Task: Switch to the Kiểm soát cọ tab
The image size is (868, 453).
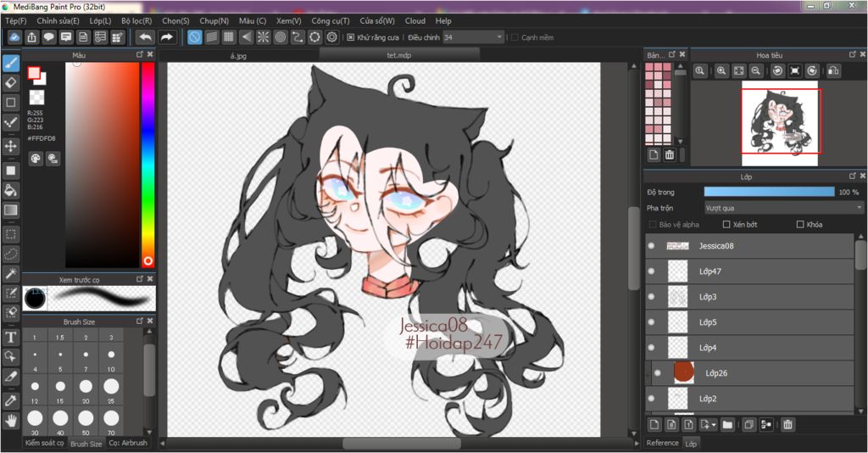Action: [44, 443]
